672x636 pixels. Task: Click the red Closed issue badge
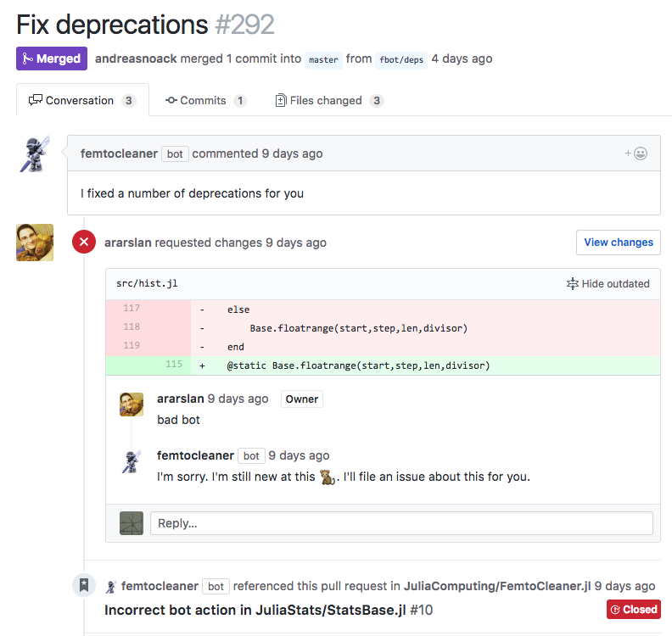(634, 609)
